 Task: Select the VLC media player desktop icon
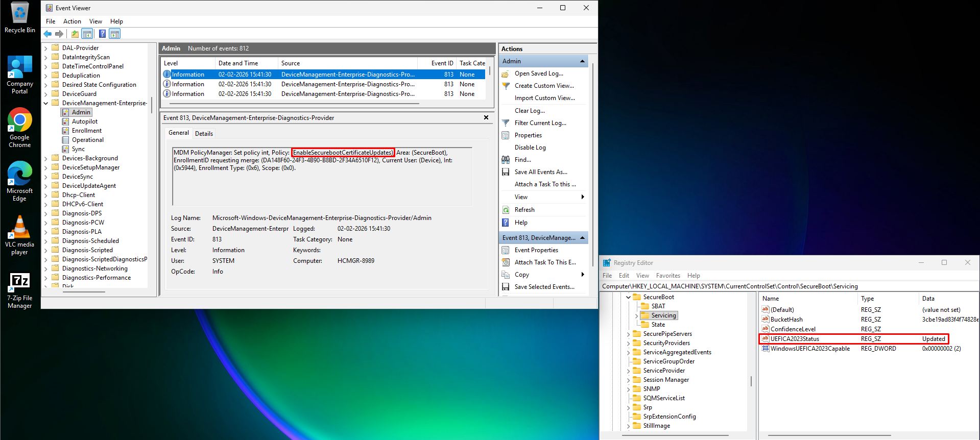point(20,235)
